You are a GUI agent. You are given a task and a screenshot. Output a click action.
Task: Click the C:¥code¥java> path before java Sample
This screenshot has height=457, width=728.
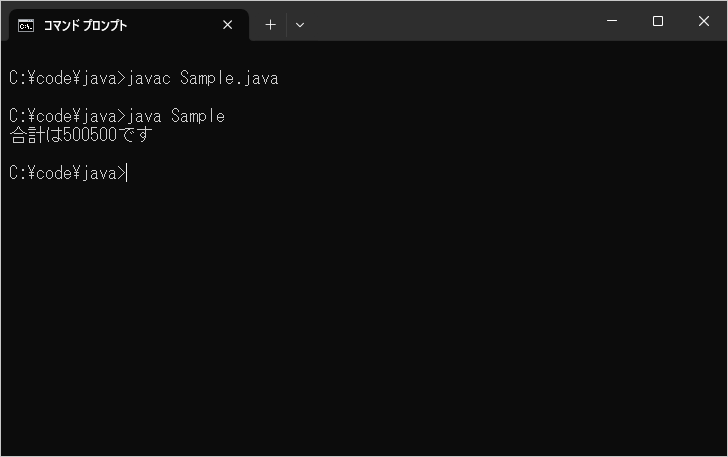(x=68, y=116)
